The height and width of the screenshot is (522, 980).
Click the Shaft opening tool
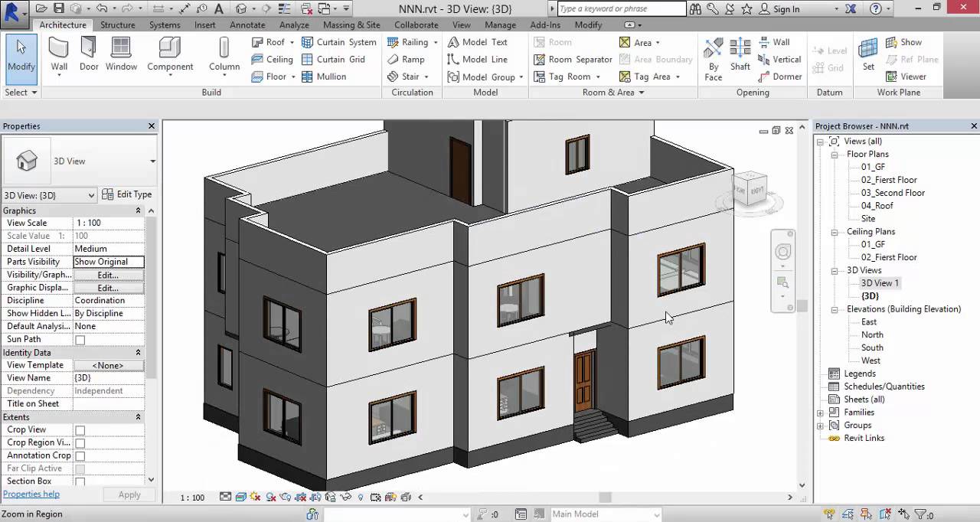pyautogui.click(x=740, y=54)
